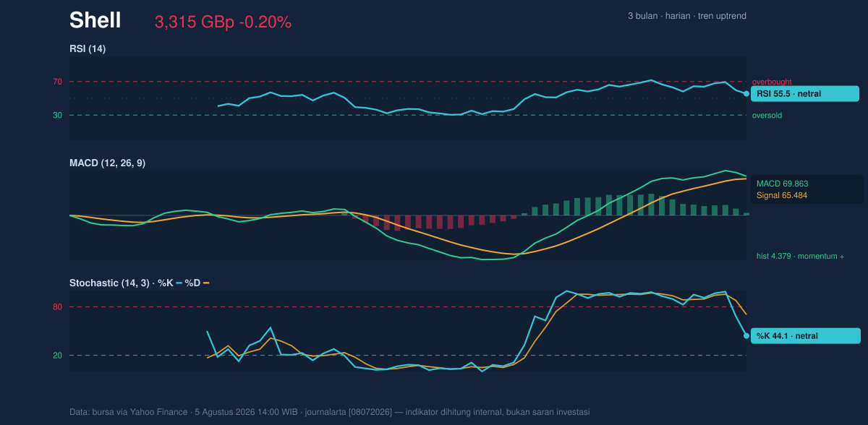Click the RSI axis value 70
Viewport: 868px width, 425px height.
(x=57, y=82)
